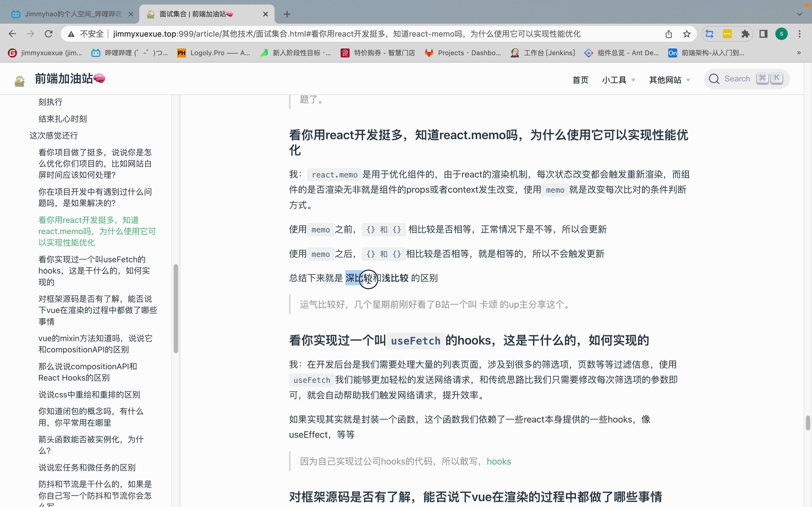Go to the 首页 nav link
This screenshot has width=812, height=507.
click(x=580, y=80)
